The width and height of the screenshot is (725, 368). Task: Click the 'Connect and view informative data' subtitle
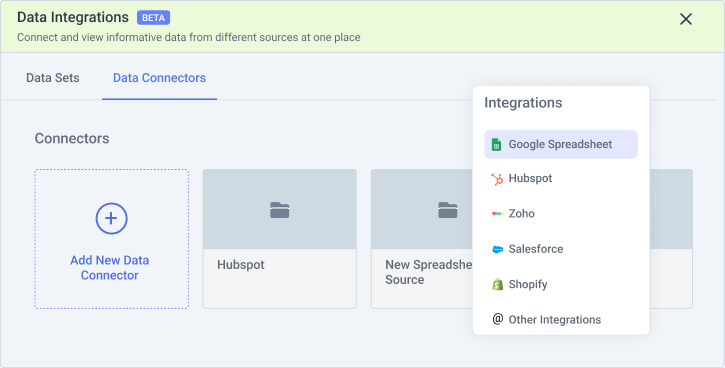189,37
